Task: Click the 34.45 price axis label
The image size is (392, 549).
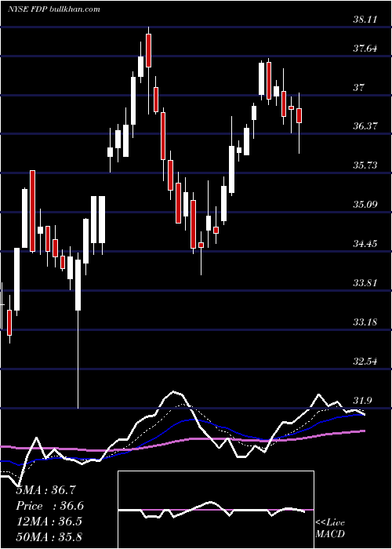Action: pyautogui.click(x=365, y=243)
